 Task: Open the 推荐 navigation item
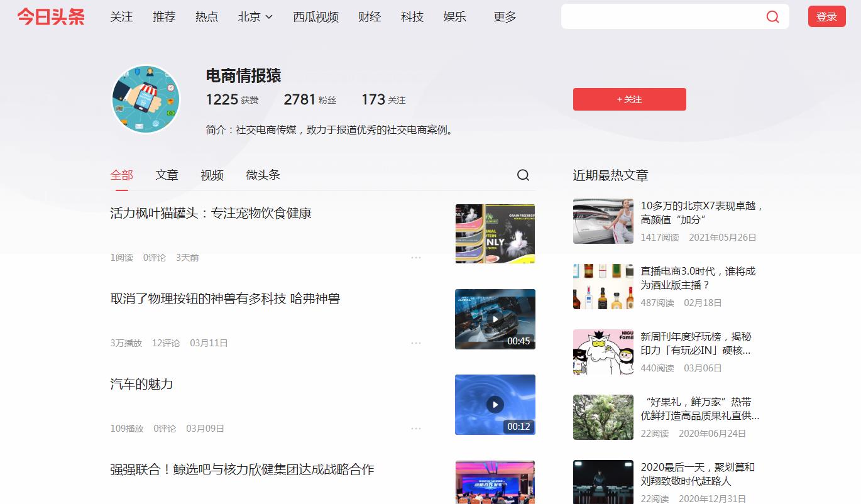pyautogui.click(x=164, y=17)
